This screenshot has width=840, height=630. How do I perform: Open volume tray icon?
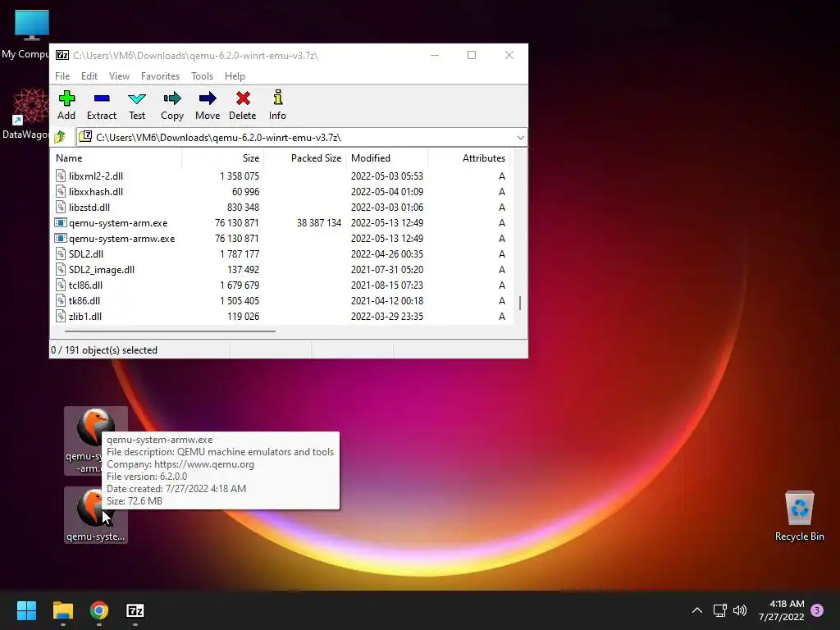(740, 610)
